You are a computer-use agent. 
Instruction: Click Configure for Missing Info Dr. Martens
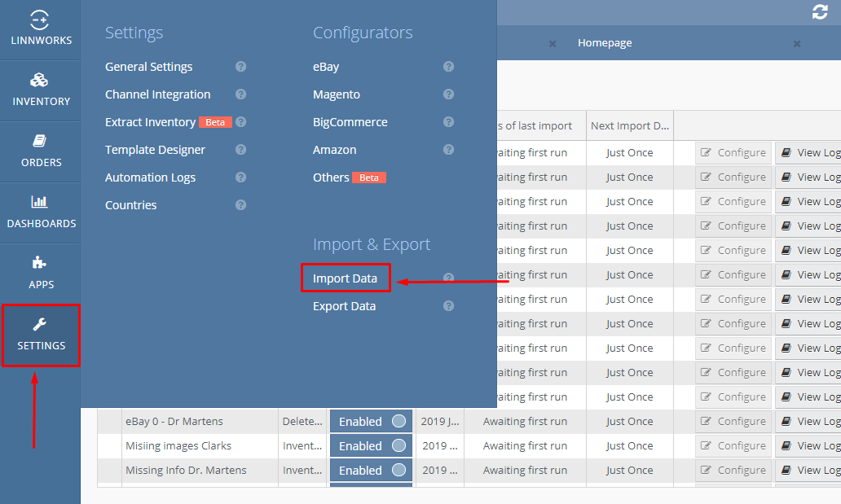(x=733, y=471)
